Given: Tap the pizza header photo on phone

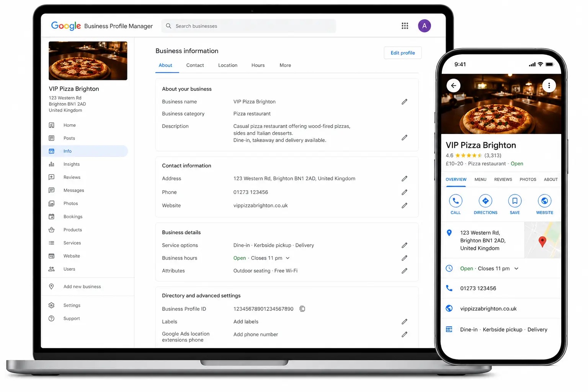Looking at the screenshot, I should (x=501, y=104).
